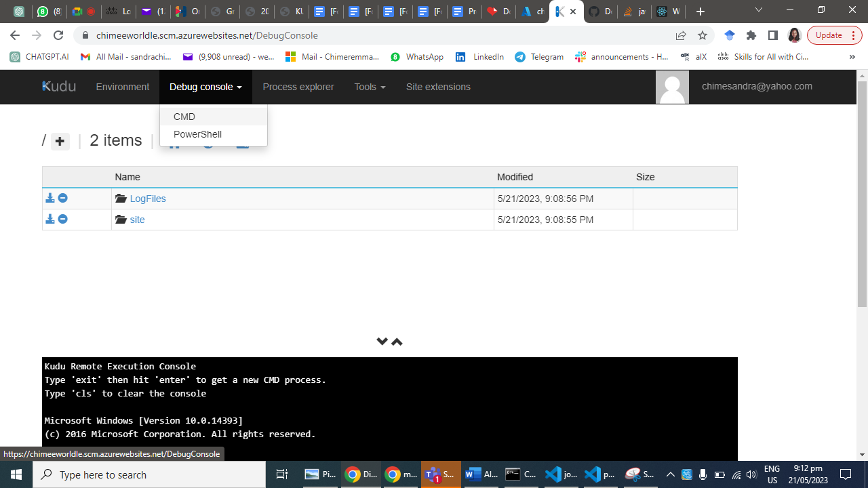This screenshot has height=488, width=868.
Task: Click the Kudu logo
Action: [59, 87]
